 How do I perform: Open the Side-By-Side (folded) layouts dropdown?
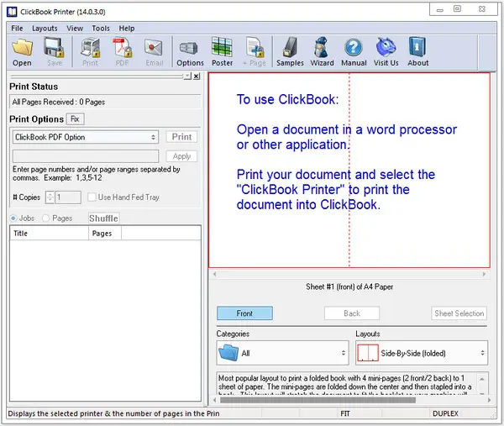(x=422, y=353)
